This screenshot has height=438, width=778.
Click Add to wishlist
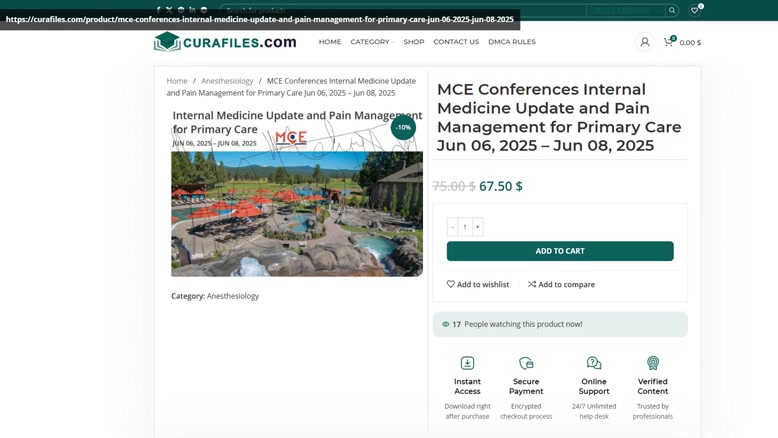point(478,284)
